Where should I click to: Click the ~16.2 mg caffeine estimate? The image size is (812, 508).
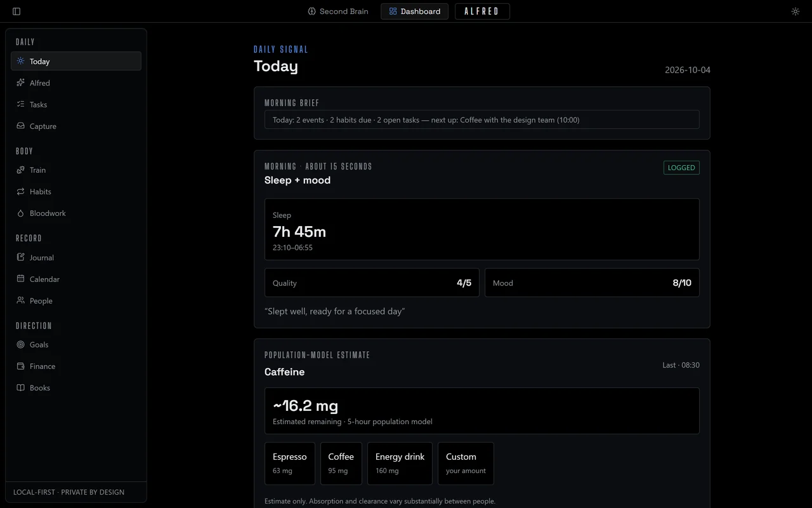pyautogui.click(x=482, y=411)
